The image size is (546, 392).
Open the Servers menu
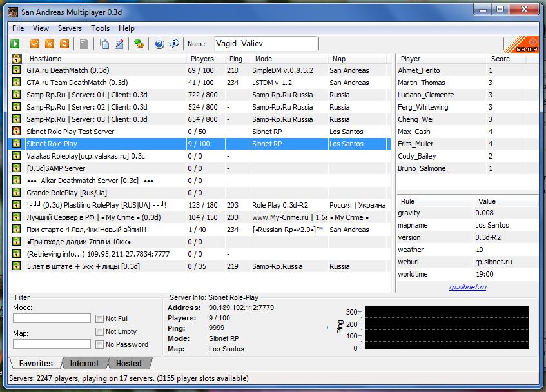(x=70, y=28)
